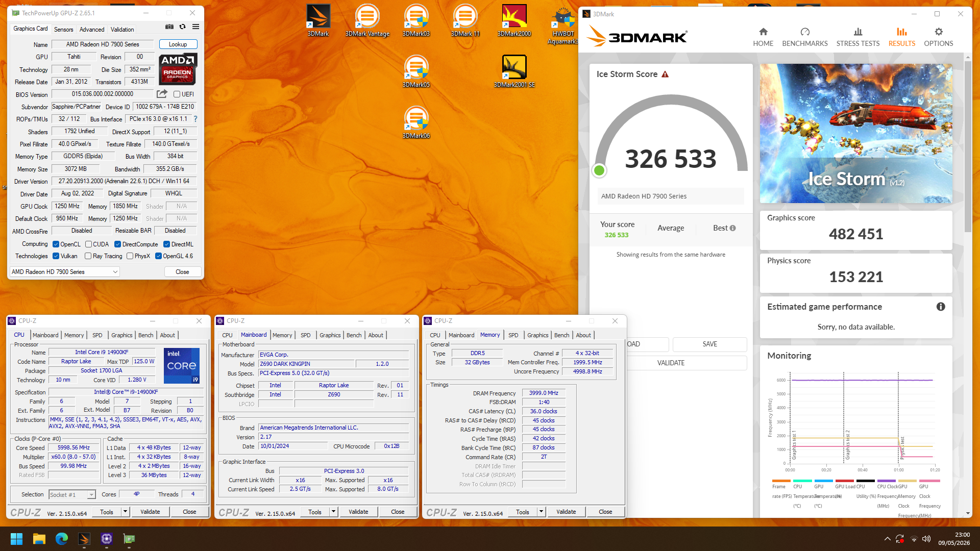Open the 3DMark Vantage desktop shortcut
The width and height of the screenshot is (980, 551).
click(367, 20)
